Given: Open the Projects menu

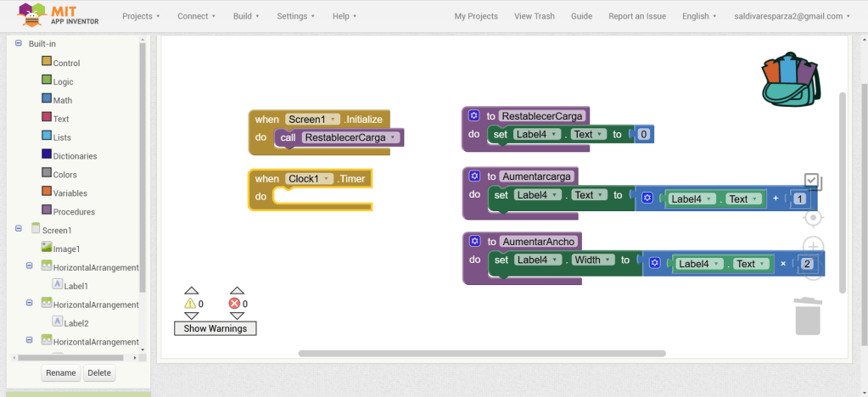Looking at the screenshot, I should (x=141, y=16).
